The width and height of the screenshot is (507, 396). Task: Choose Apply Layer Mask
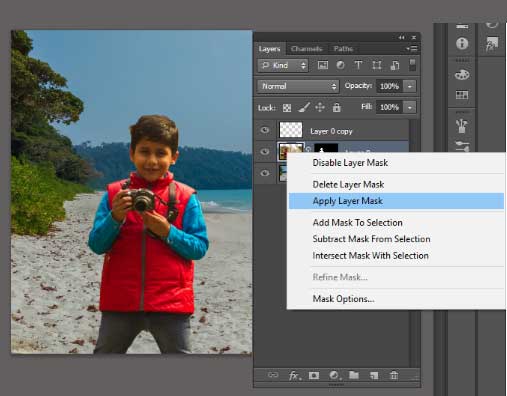click(396, 201)
